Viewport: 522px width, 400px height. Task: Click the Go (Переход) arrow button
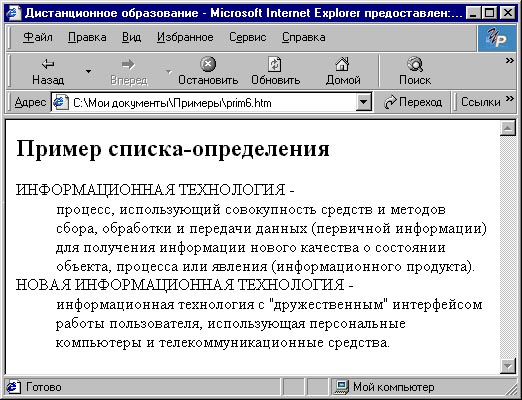coord(413,102)
